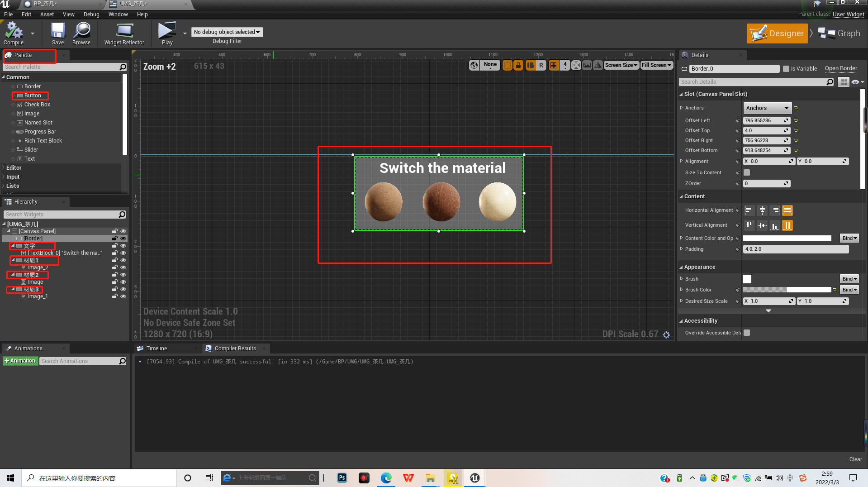
Task: Click the preview background image icon
Action: (587, 65)
